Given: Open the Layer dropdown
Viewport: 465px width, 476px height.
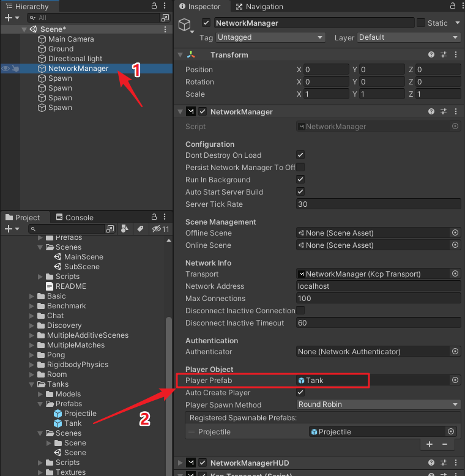Looking at the screenshot, I should tap(409, 37).
